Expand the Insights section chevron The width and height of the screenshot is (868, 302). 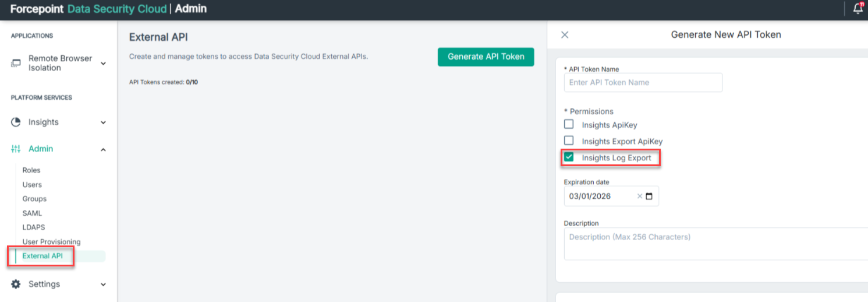click(103, 122)
